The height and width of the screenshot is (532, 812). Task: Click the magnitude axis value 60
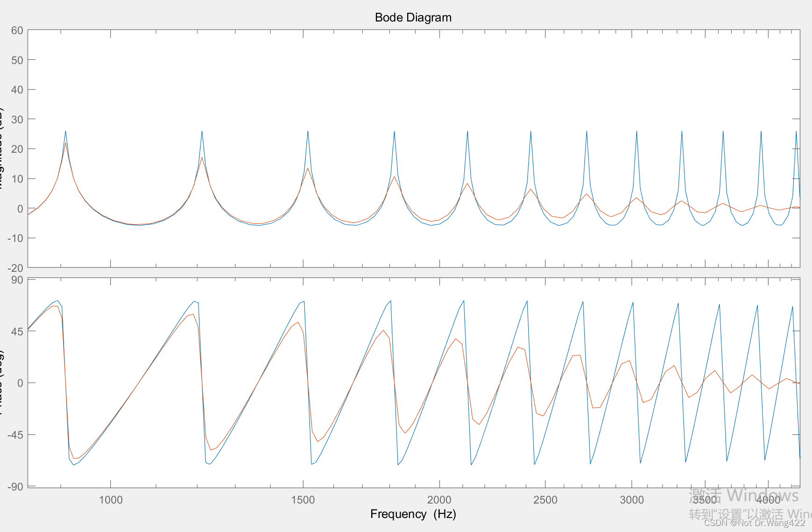click(x=17, y=30)
